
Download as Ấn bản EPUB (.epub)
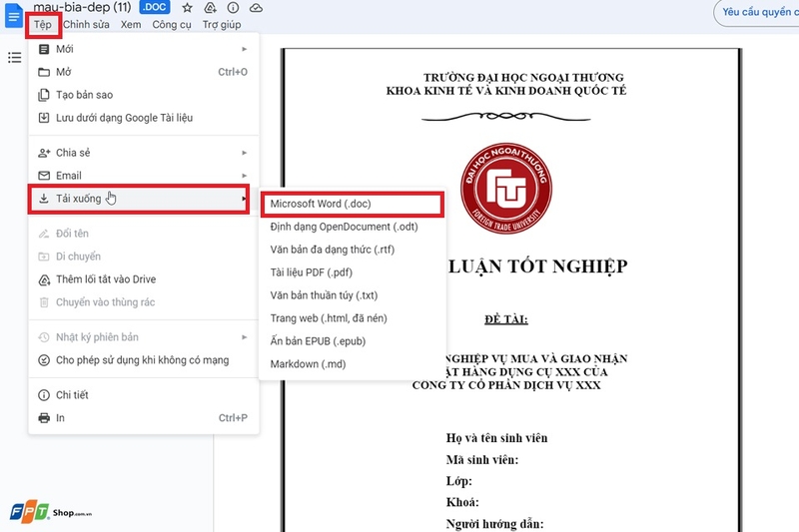(353, 341)
